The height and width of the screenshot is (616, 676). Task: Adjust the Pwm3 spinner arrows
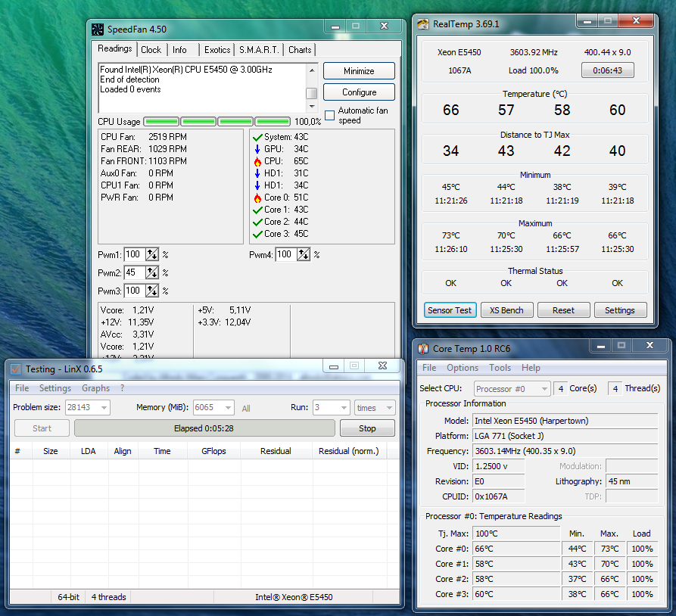click(151, 291)
